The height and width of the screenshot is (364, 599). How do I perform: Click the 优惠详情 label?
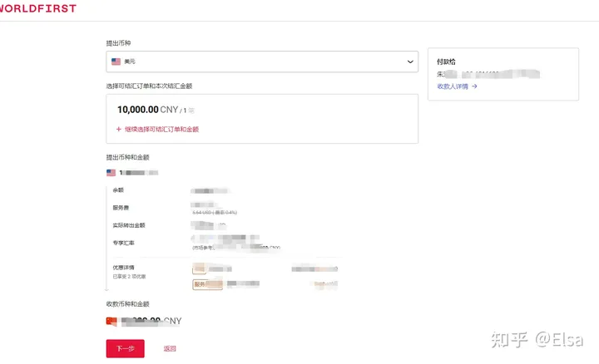[x=123, y=268]
